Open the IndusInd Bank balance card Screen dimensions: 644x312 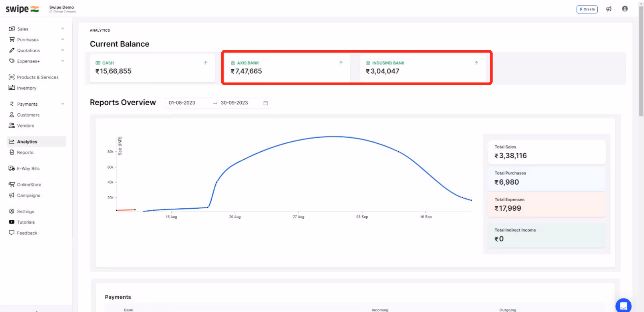[423, 68]
